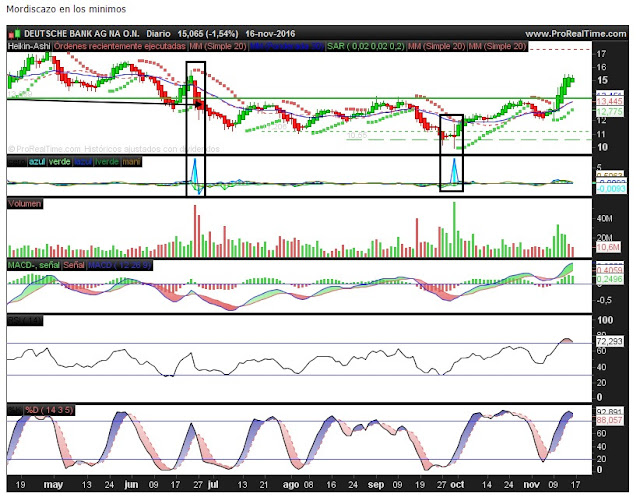Image resolution: width=640 pixels, height=501 pixels.
Task: Click the may label on date axis
Action: click(53, 485)
